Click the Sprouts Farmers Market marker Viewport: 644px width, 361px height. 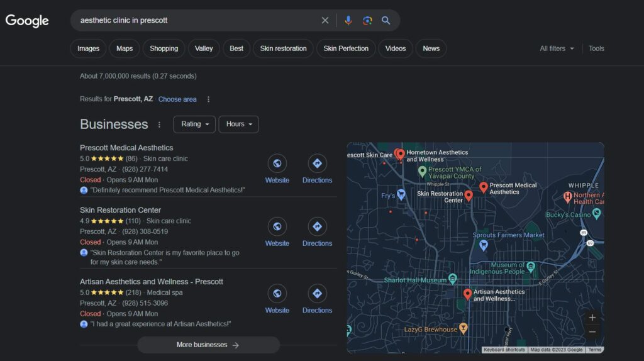coord(484,246)
